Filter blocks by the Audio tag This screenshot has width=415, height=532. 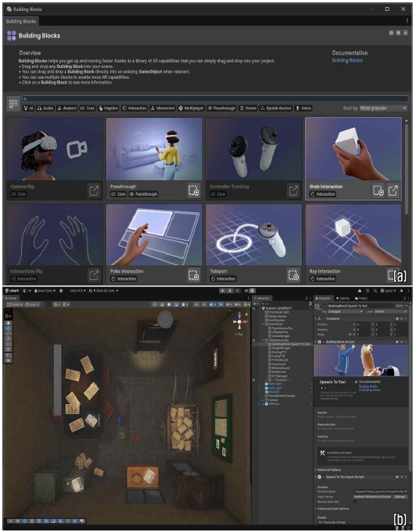[45, 108]
